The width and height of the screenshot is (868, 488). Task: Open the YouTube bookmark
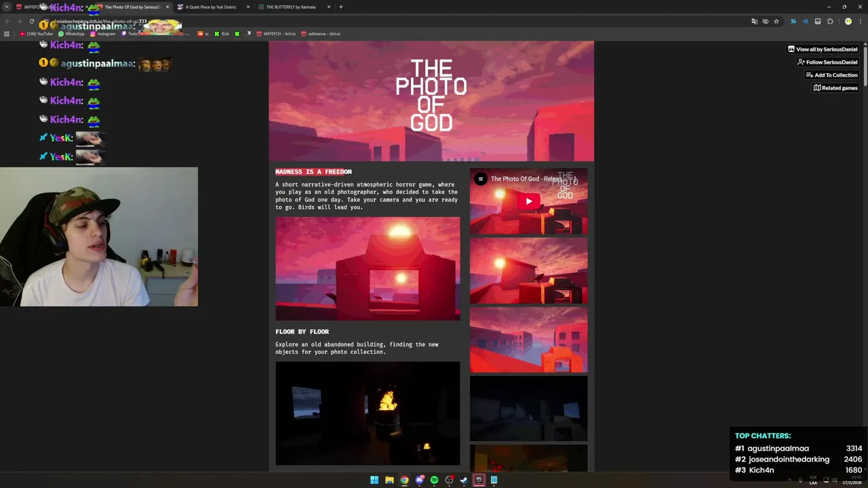pos(37,33)
